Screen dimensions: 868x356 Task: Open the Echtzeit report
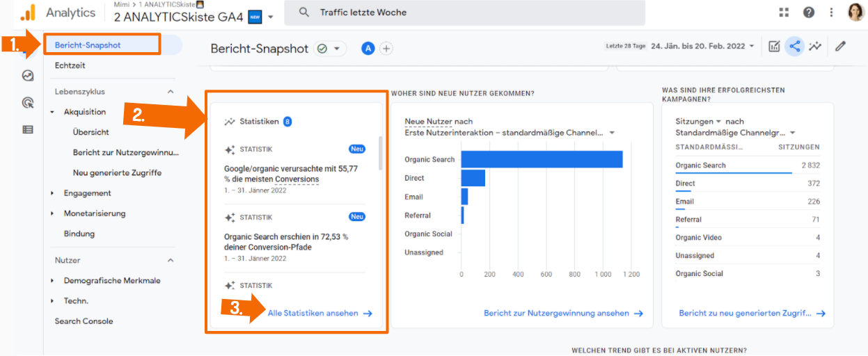point(70,65)
